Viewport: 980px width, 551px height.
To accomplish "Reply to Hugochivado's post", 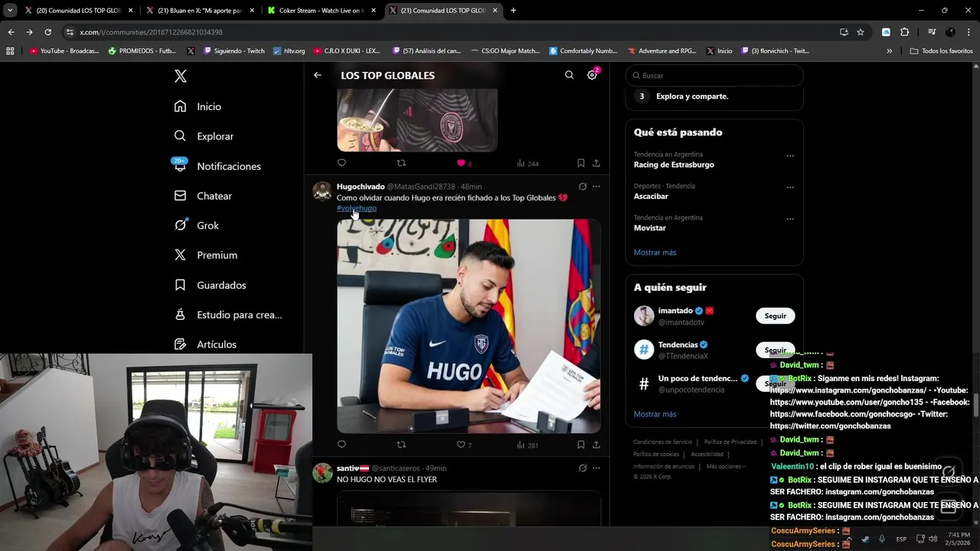I will coord(341,445).
